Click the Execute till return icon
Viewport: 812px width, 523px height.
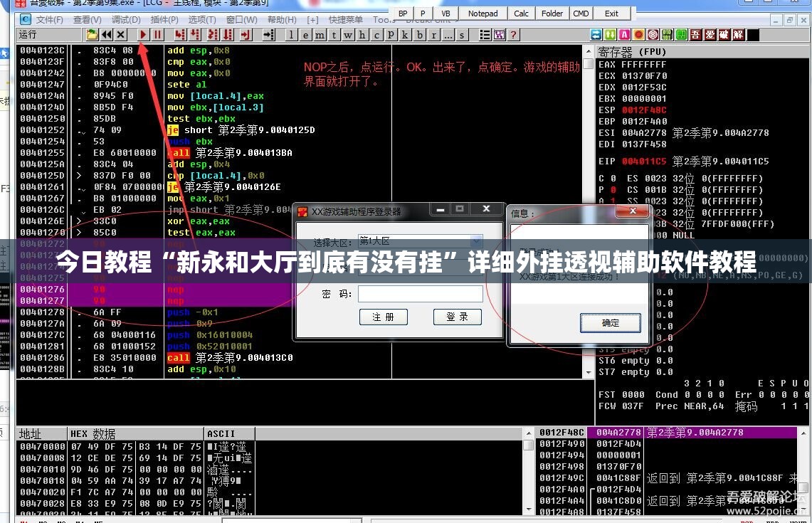click(x=246, y=35)
